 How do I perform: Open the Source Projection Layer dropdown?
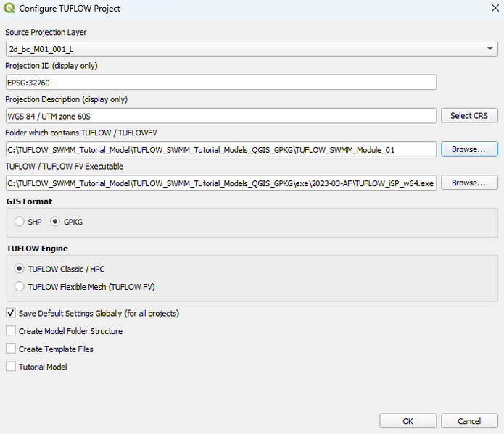tap(247, 49)
